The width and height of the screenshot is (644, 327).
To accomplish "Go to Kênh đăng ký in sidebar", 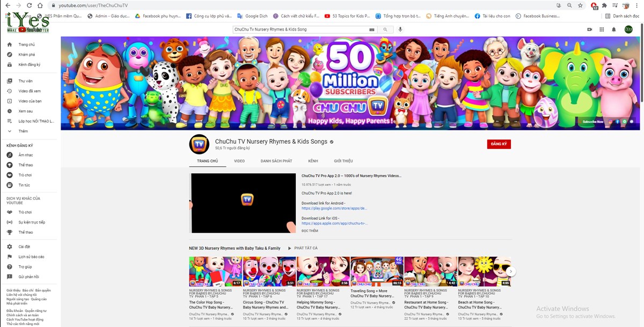I will pos(29,65).
